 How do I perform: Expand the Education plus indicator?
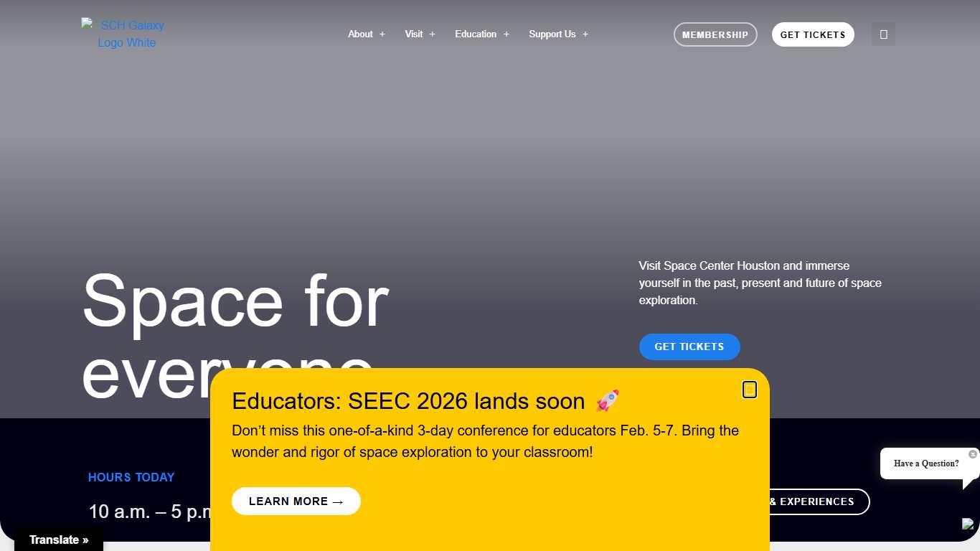click(x=507, y=34)
